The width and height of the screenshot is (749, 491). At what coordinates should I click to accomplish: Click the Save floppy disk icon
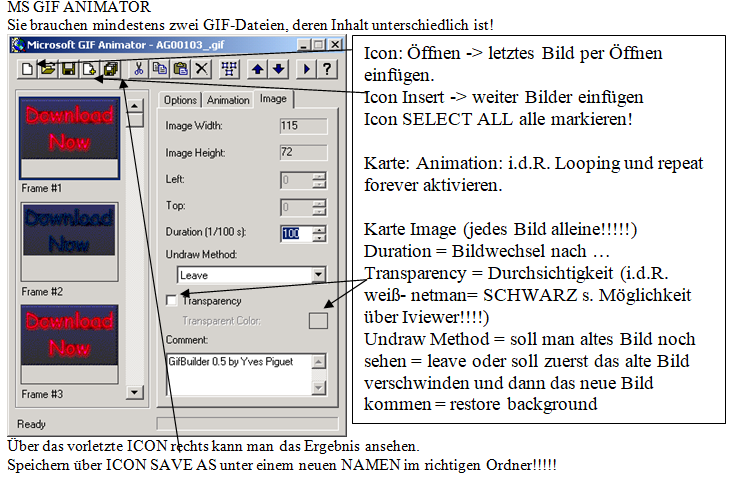[68, 68]
